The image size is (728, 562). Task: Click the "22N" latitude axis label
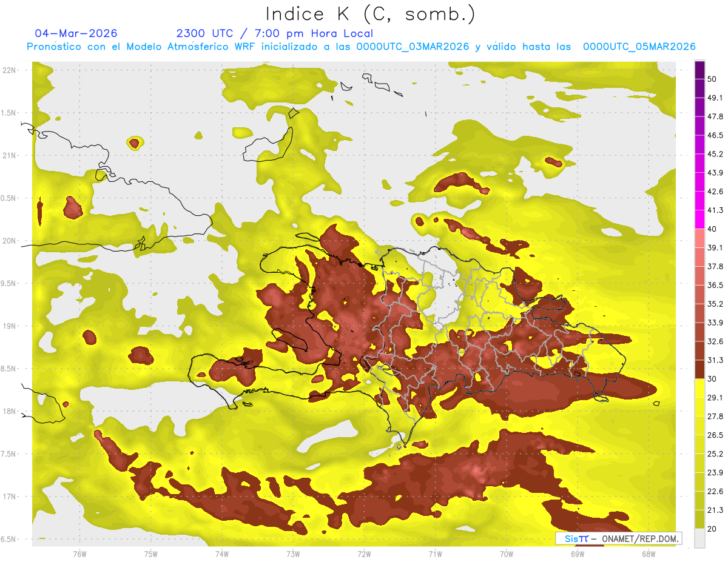point(10,70)
